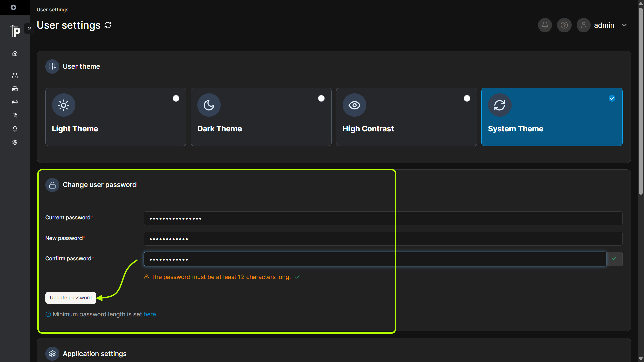Click the info icon beside Minimum password length

(48, 314)
